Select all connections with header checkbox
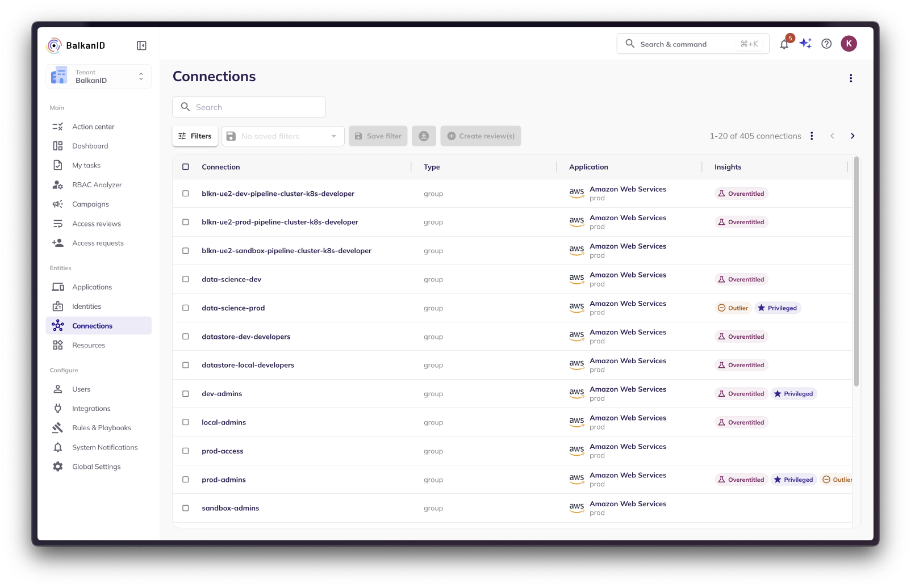 coord(186,167)
